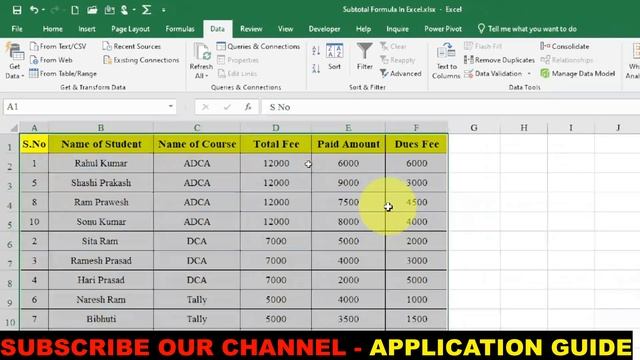Viewport: 640px width, 360px height.
Task: Click cell containing Naresh Ram
Action: pos(101,299)
